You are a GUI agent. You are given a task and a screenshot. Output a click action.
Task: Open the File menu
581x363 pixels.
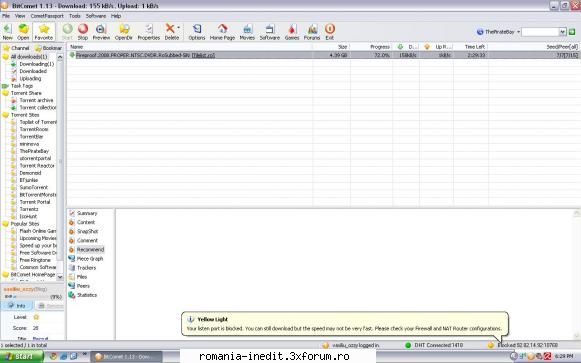(x=6, y=16)
